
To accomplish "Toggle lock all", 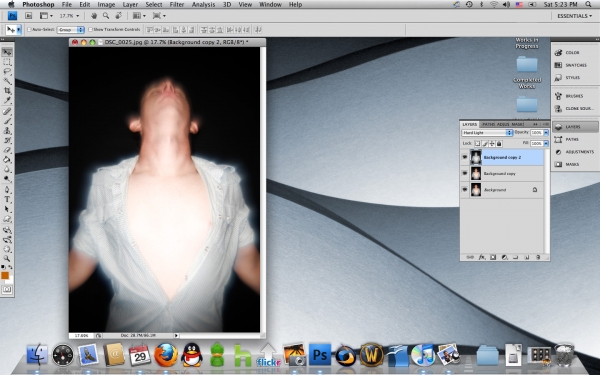I will (x=499, y=143).
